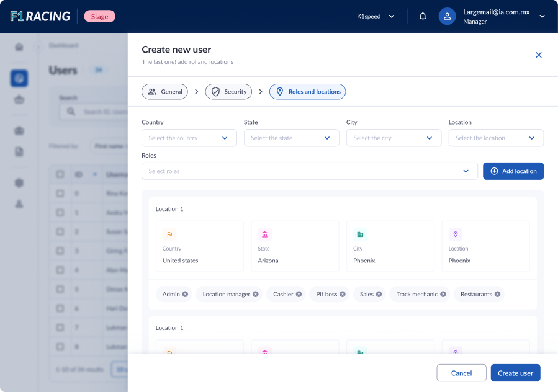Remove the Sales role chip
This screenshot has height=392, width=558.
(379, 294)
